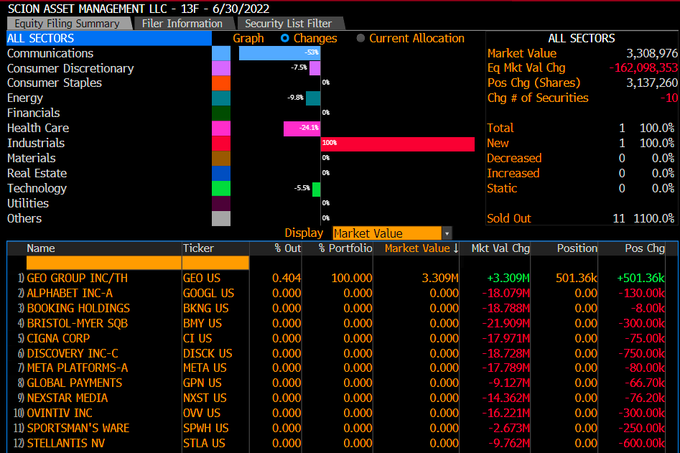Click the Consumer Discretionary purple swatch
The height and width of the screenshot is (453, 680).
[x=221, y=68]
